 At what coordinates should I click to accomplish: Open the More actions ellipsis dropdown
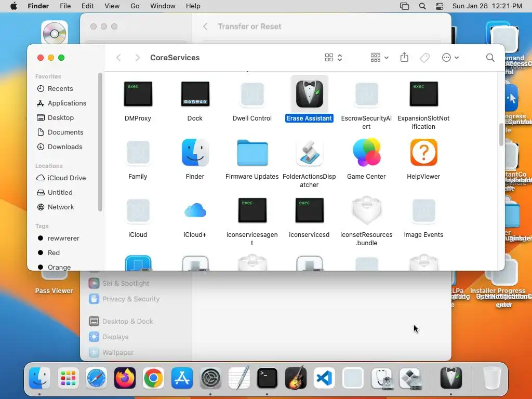pos(450,58)
